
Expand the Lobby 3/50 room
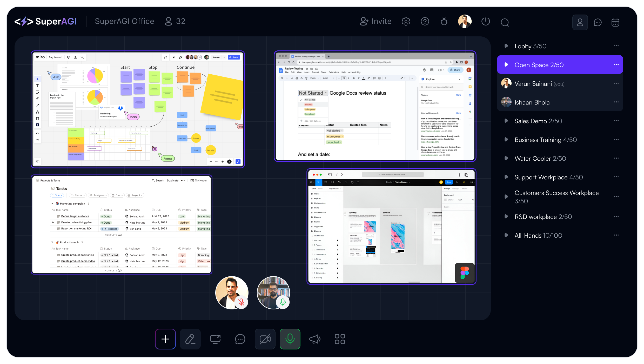click(506, 46)
